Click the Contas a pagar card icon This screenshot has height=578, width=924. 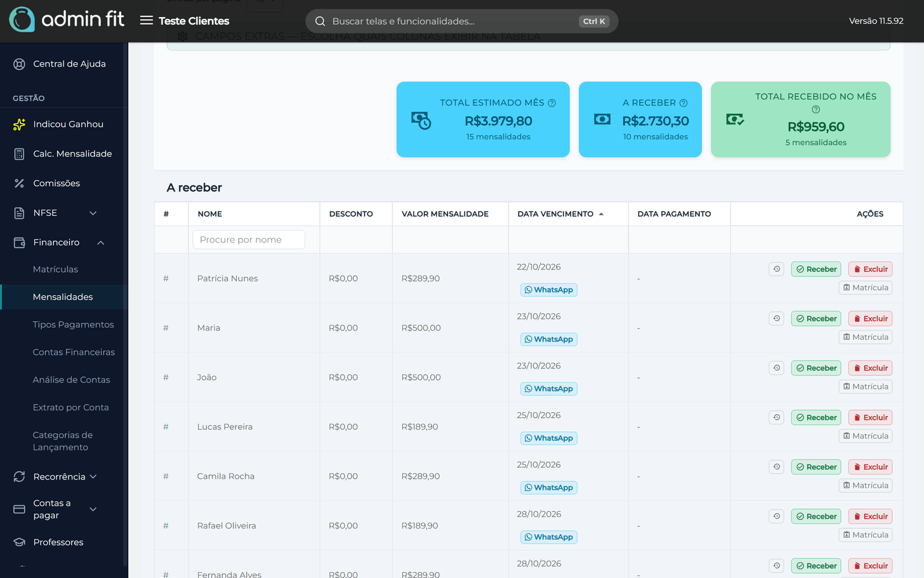(x=19, y=509)
